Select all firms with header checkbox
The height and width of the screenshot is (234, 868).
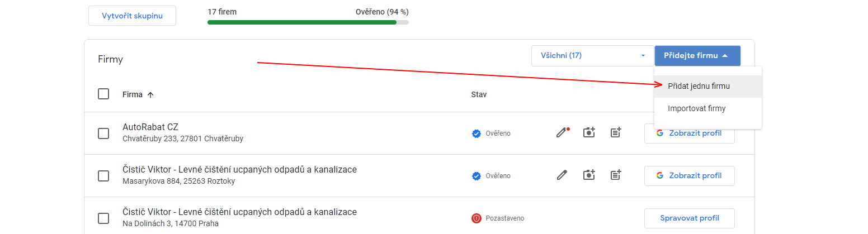point(103,94)
